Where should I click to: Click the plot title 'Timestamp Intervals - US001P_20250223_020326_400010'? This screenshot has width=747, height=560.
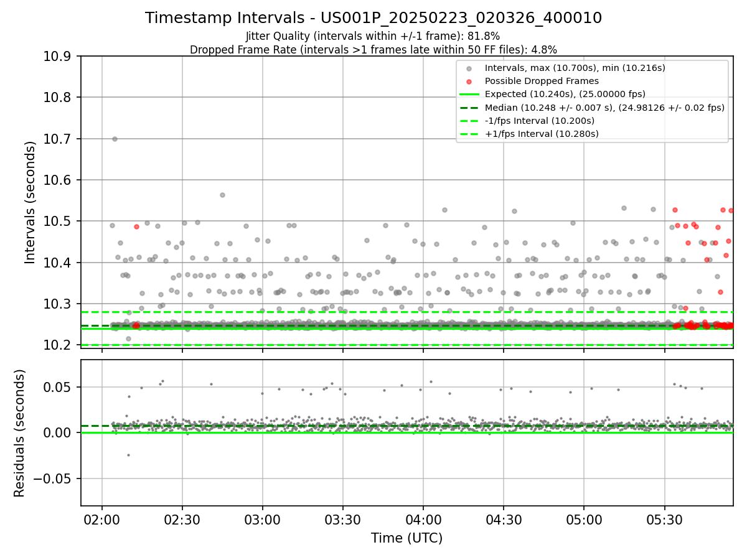coord(374,18)
